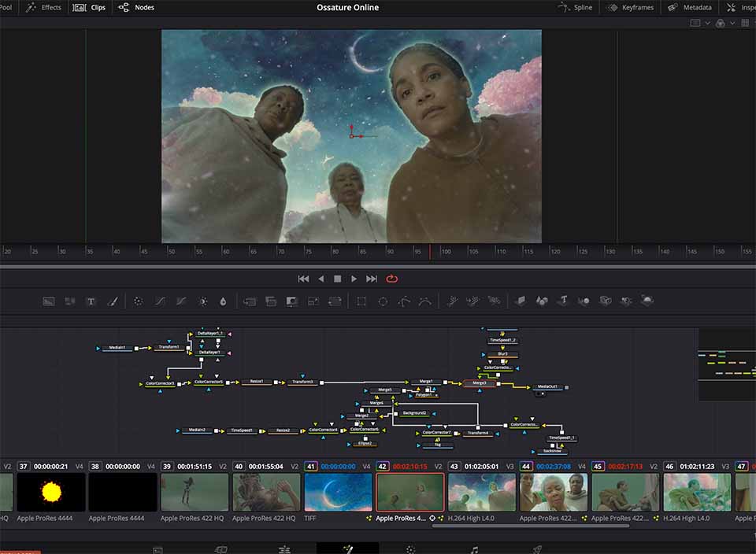This screenshot has height=554, width=756.
Task: Add a Color Curves tool
Action: point(160,301)
